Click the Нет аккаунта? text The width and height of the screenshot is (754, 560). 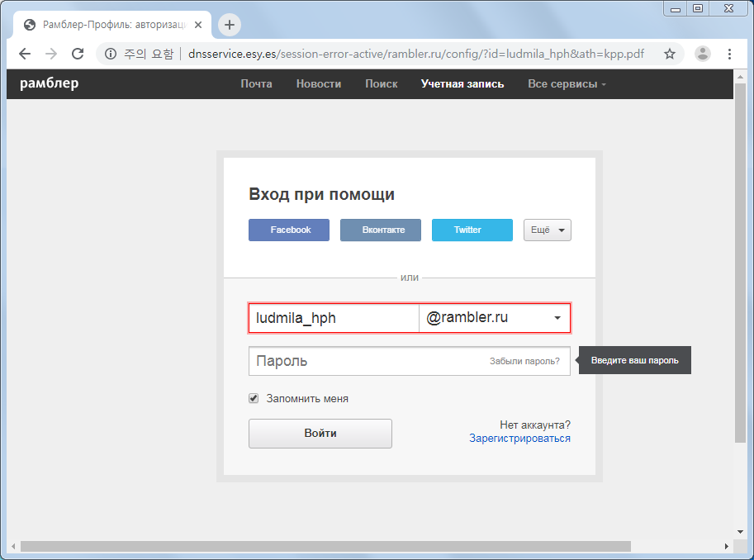pos(535,425)
